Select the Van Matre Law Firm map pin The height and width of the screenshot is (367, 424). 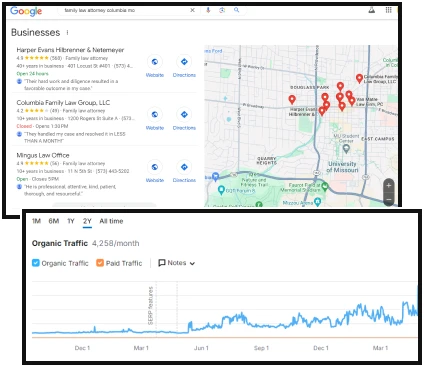pyautogui.click(x=352, y=101)
